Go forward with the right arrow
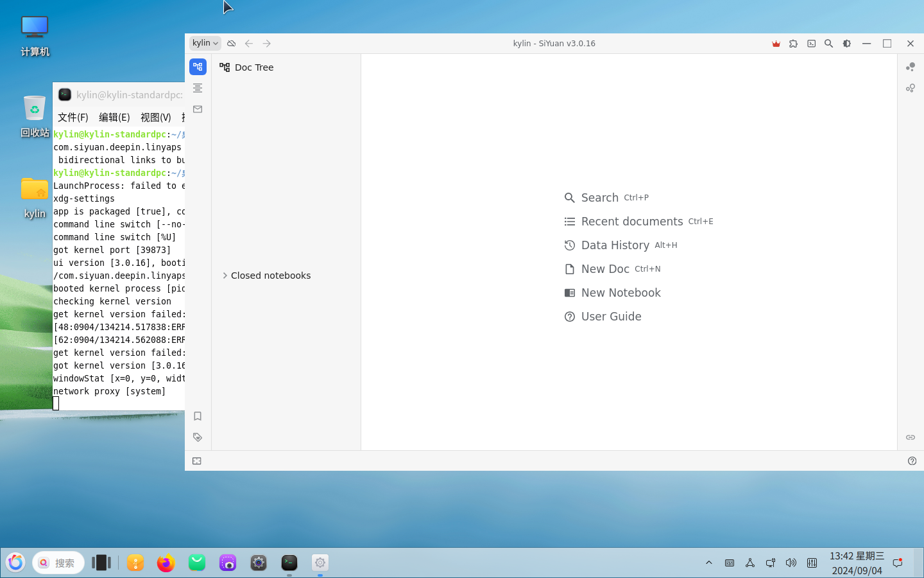Image resolution: width=924 pixels, height=578 pixels. coord(267,43)
